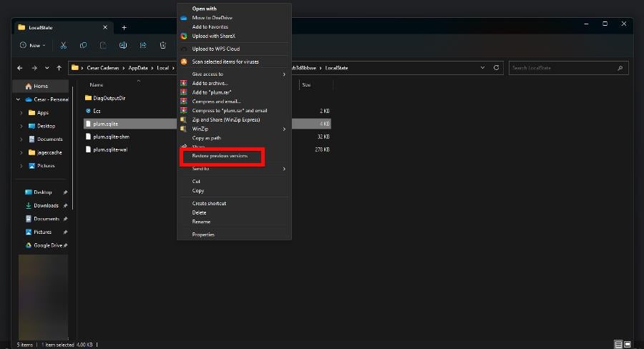
Task: Select the Ecs file
Action: click(93, 111)
